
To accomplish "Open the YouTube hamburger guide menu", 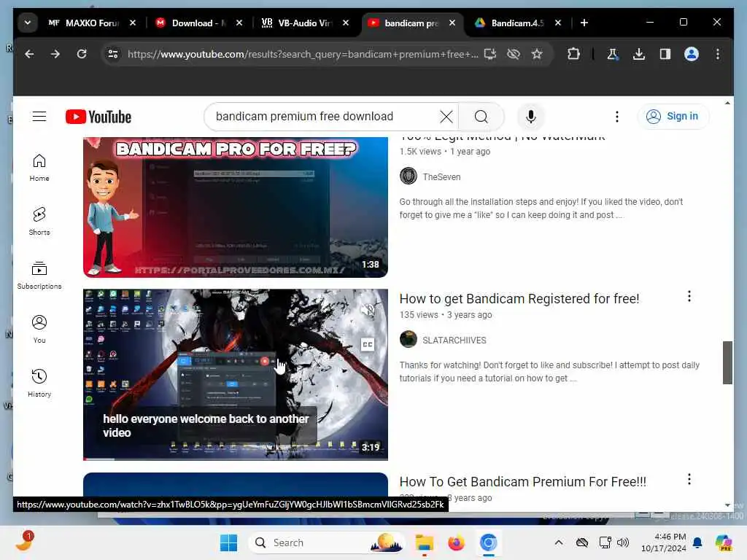I will coord(39,117).
